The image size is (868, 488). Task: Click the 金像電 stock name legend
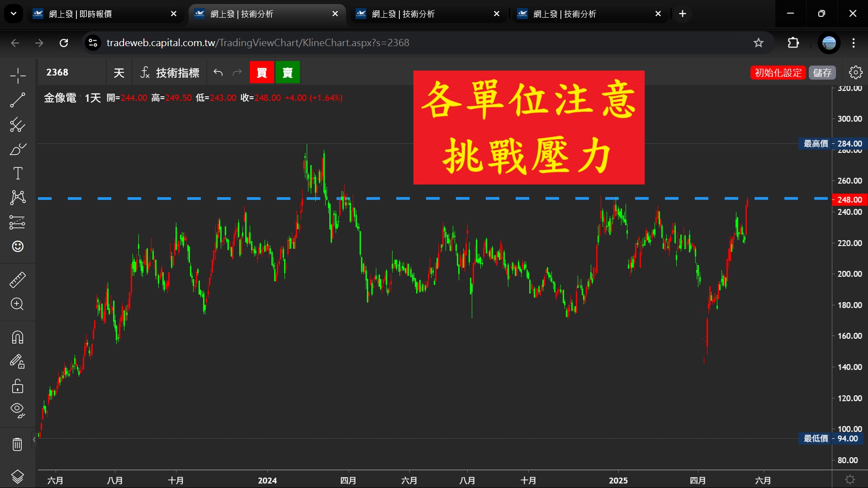pyautogui.click(x=60, y=98)
